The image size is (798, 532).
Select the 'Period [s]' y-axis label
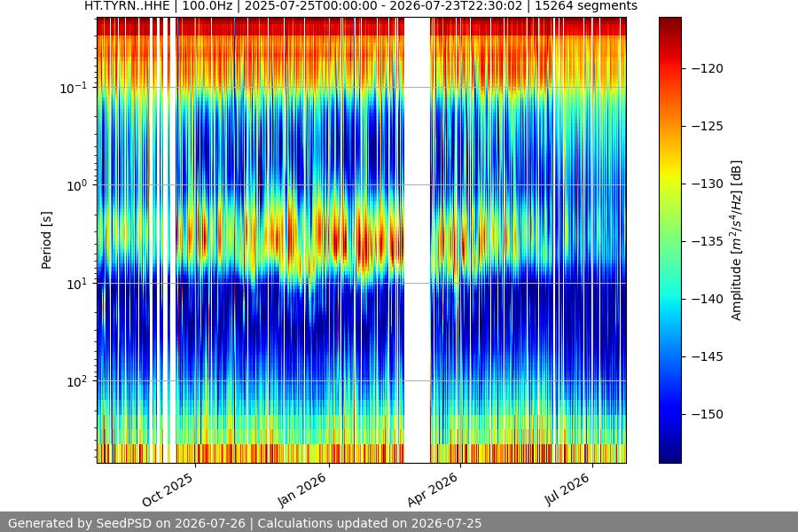[x=46, y=240]
